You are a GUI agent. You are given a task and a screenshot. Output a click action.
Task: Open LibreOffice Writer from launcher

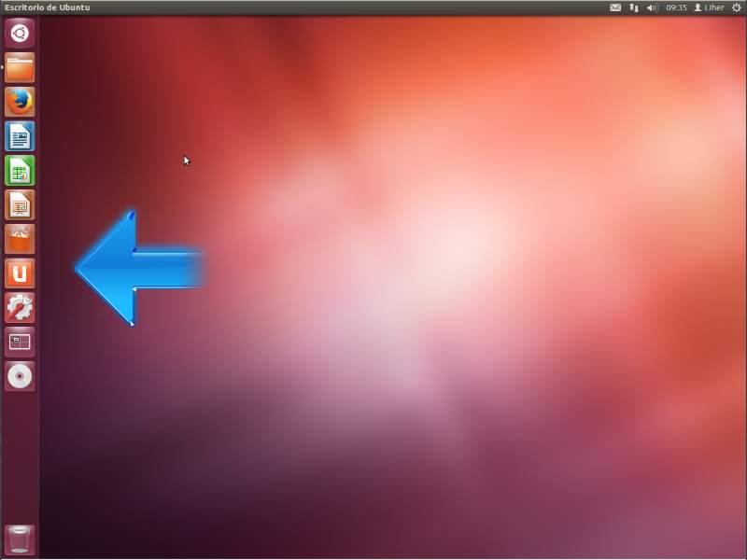click(20, 136)
